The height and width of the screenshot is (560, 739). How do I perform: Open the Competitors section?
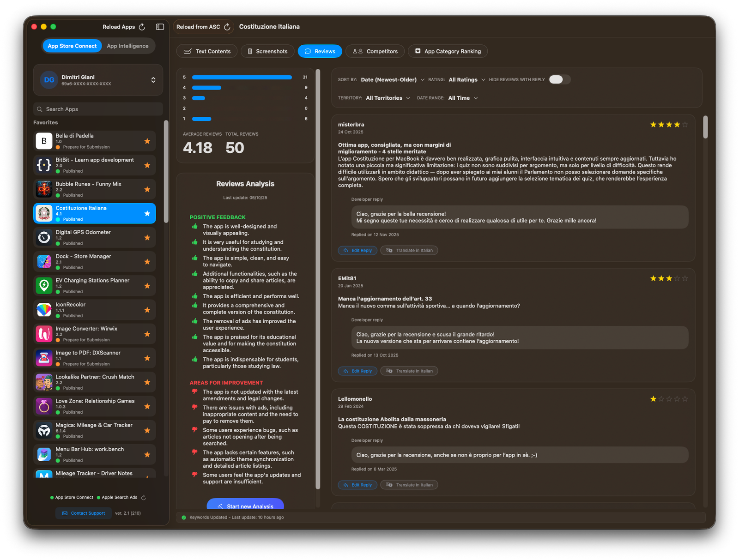pyautogui.click(x=375, y=51)
